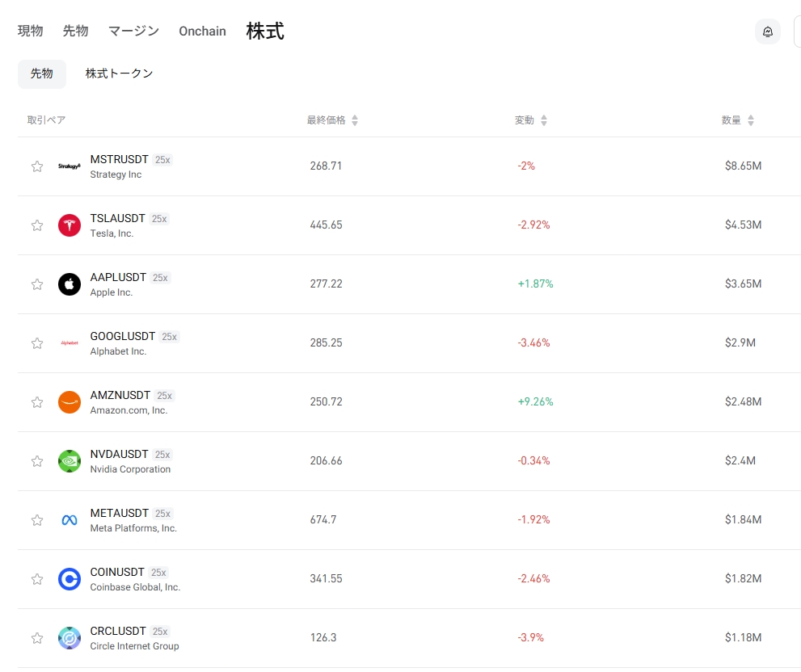Viewport: 801px width, 672px height.
Task: Switch to the マージン tab
Action: click(133, 31)
